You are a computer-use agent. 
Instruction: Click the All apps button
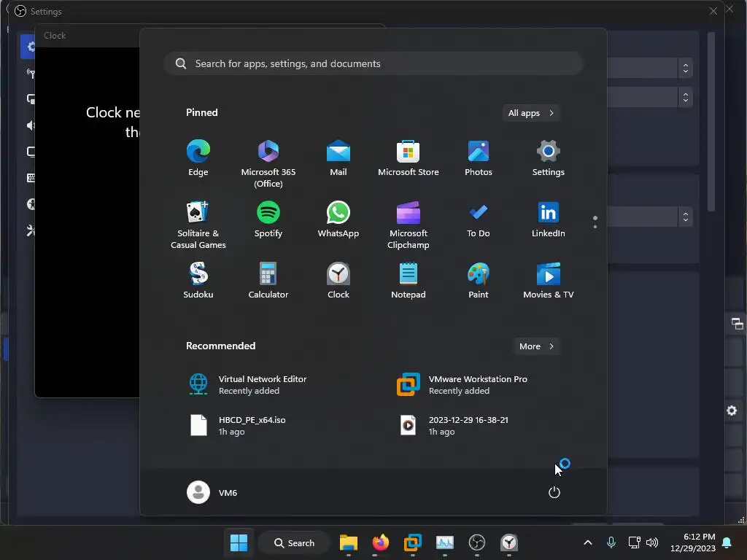pyautogui.click(x=531, y=113)
